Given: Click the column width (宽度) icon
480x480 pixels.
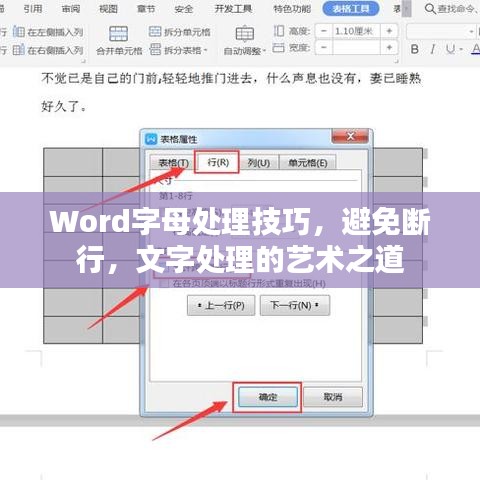Looking at the screenshot, I should [x=279, y=48].
